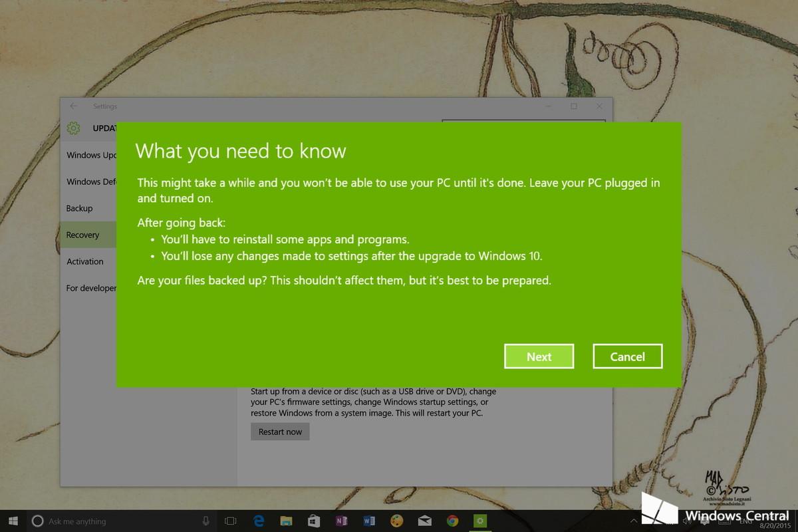798x532 pixels.
Task: Click the Settings window search field
Action: tap(523, 122)
